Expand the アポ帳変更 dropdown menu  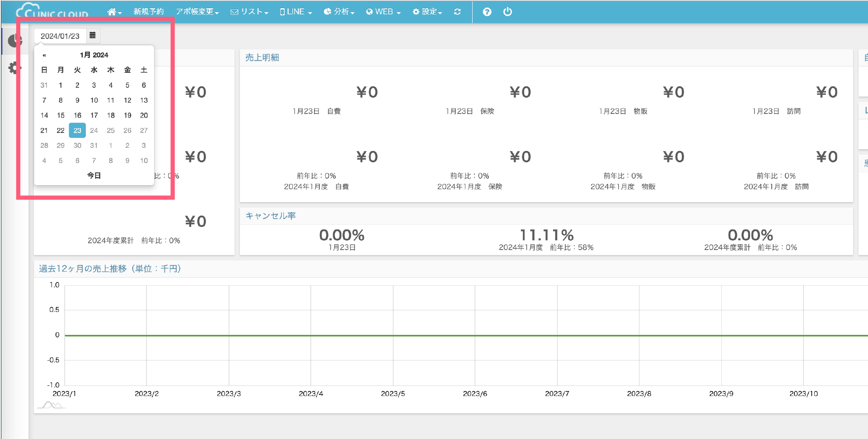tap(197, 12)
